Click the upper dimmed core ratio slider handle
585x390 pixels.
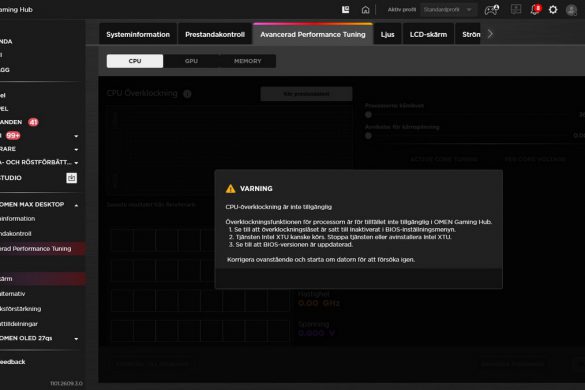point(368,115)
